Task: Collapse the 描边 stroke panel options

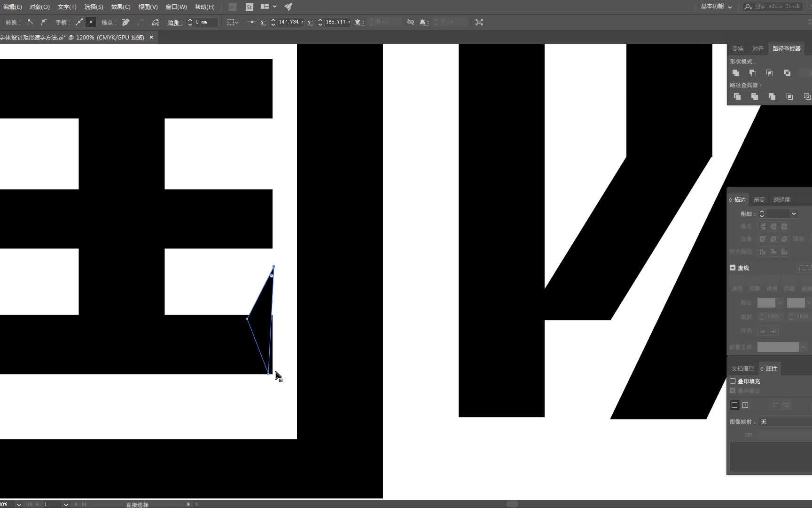Action: pos(730,200)
